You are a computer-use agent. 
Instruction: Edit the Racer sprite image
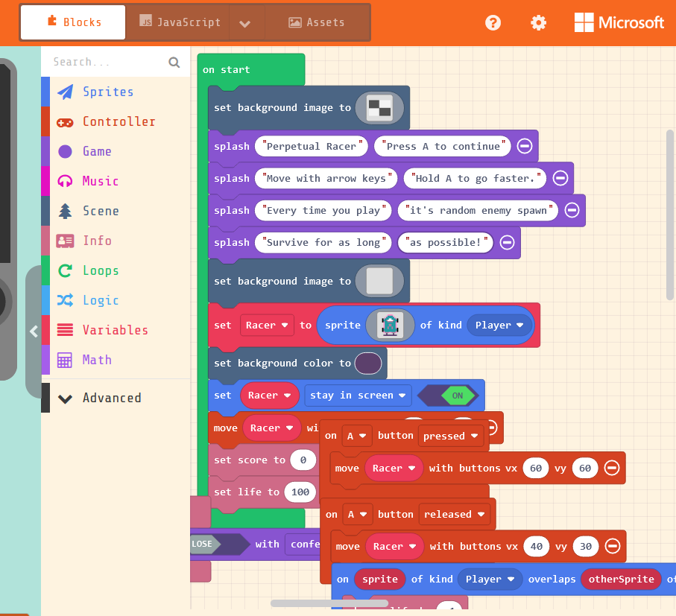tap(390, 326)
